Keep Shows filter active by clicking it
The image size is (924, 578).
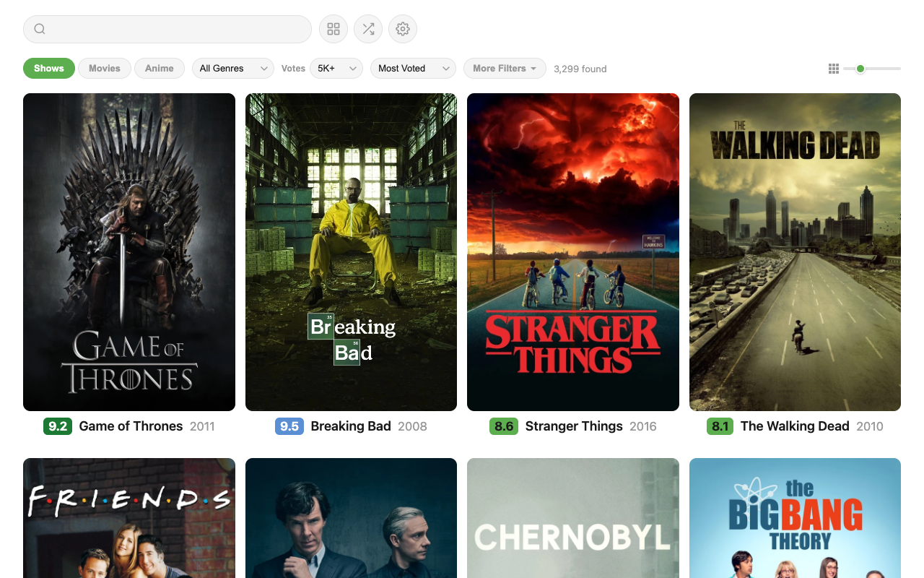(48, 68)
